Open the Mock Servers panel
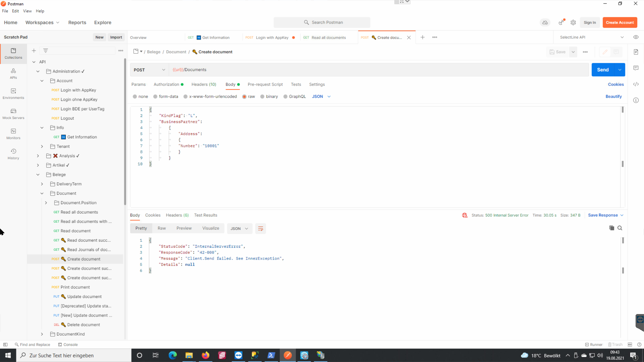 click(x=13, y=114)
